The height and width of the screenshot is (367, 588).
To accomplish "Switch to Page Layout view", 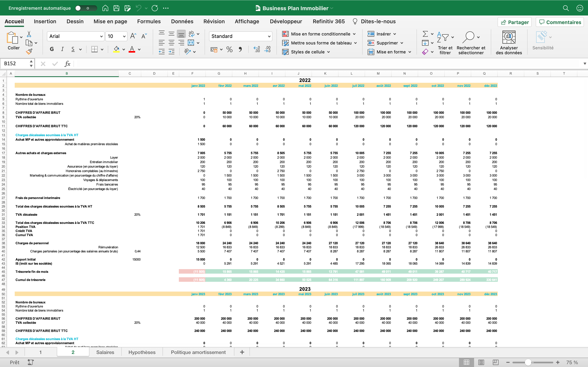I will coord(481,362).
